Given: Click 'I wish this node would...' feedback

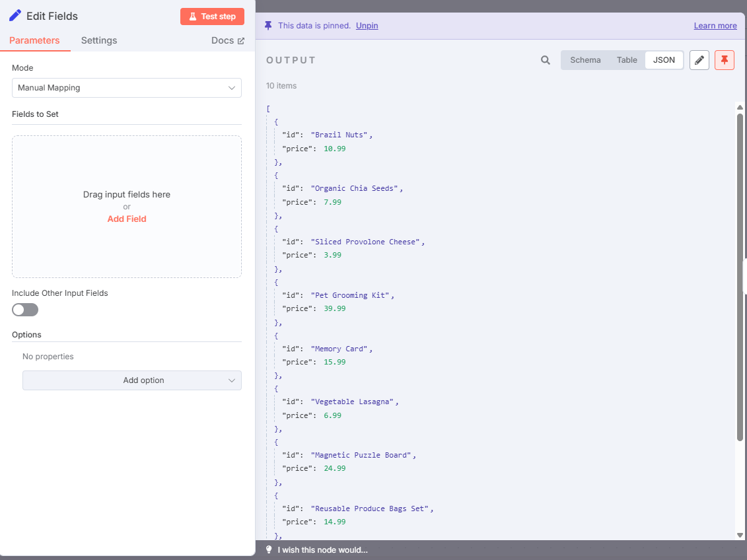Looking at the screenshot, I should tap(322, 550).
